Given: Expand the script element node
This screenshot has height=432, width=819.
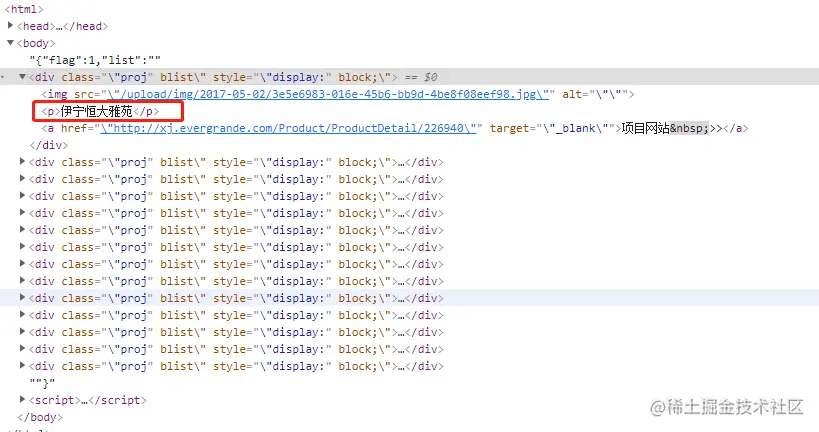Looking at the screenshot, I should (x=22, y=399).
